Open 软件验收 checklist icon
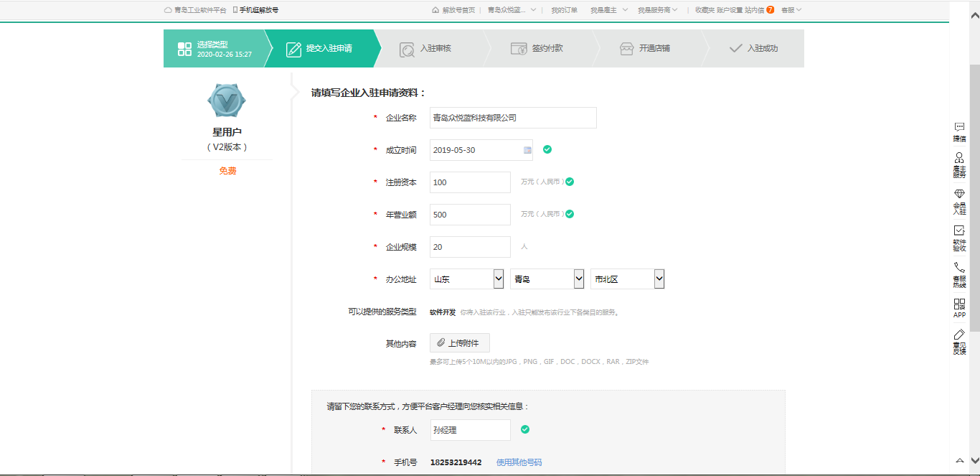This screenshot has width=980, height=476. pos(959,231)
